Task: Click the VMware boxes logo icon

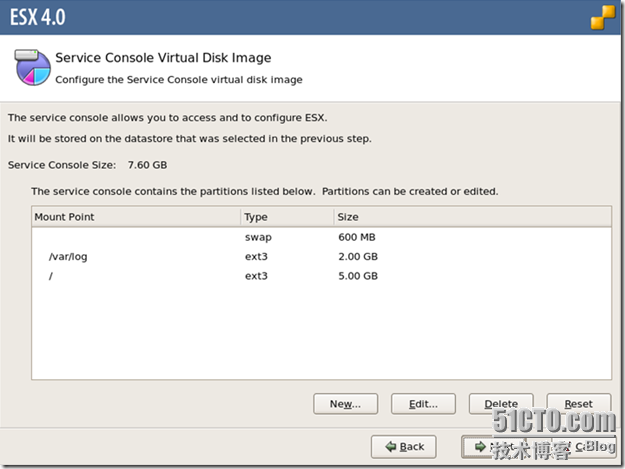Action: 603,17
